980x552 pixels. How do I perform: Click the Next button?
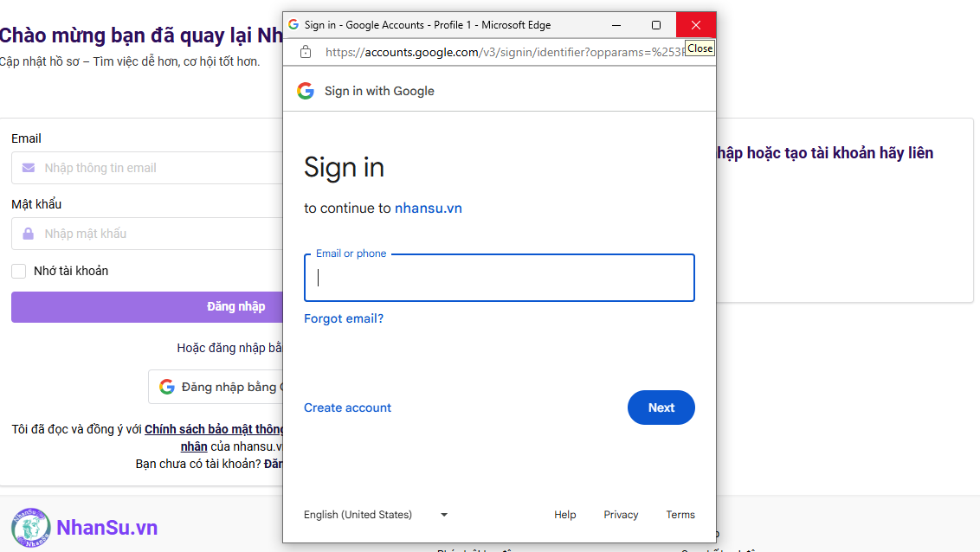661,408
